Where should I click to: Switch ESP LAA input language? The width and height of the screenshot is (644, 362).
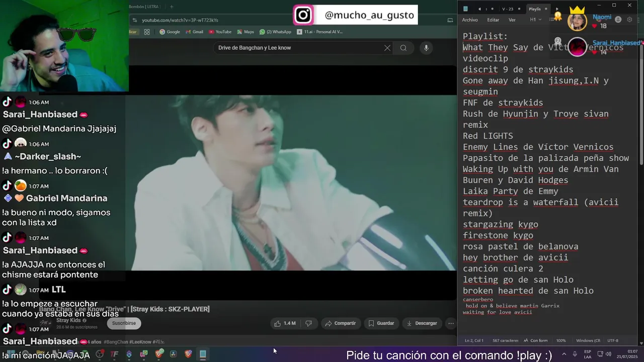[588, 354]
